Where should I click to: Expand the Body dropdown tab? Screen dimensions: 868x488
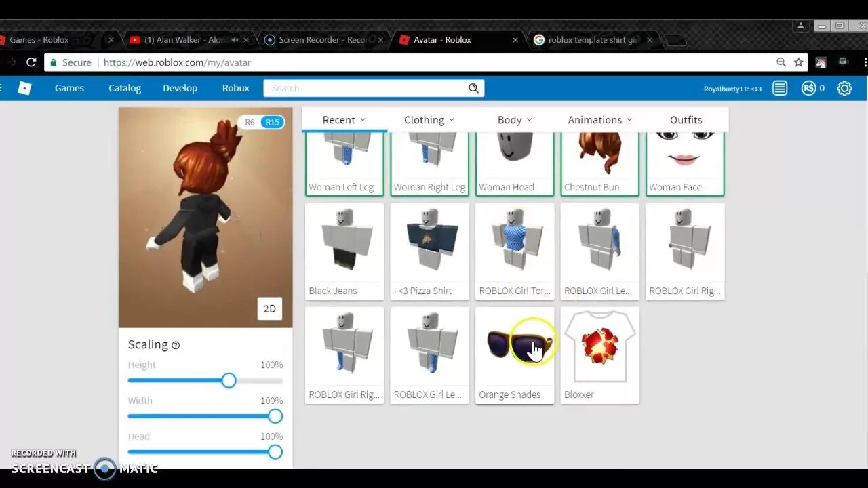(x=515, y=120)
